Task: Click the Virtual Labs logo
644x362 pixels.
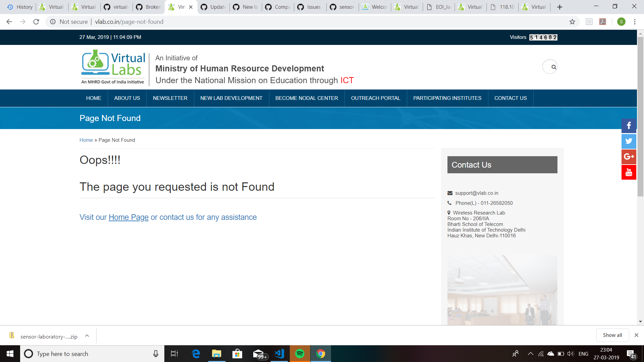Action: [x=113, y=66]
